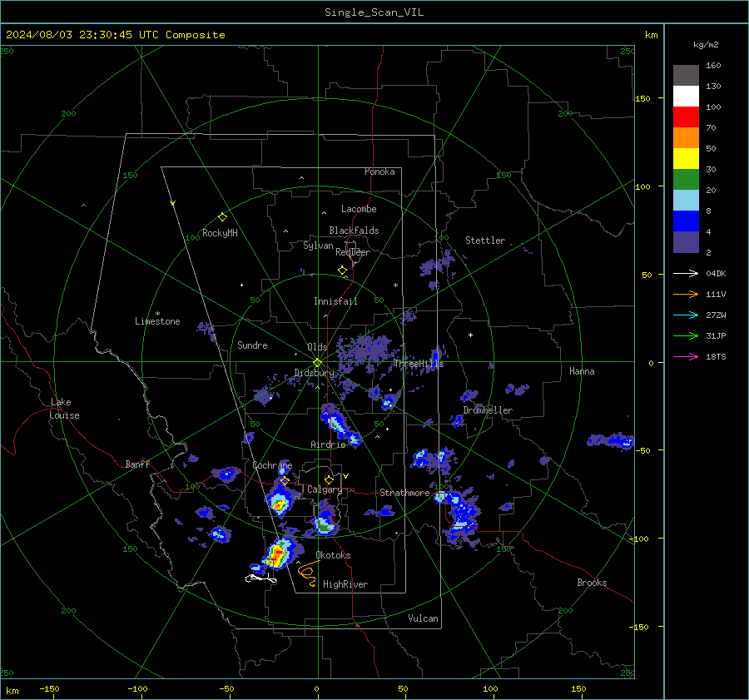Click the Didsbury town label
The image size is (749, 700).
(314, 373)
